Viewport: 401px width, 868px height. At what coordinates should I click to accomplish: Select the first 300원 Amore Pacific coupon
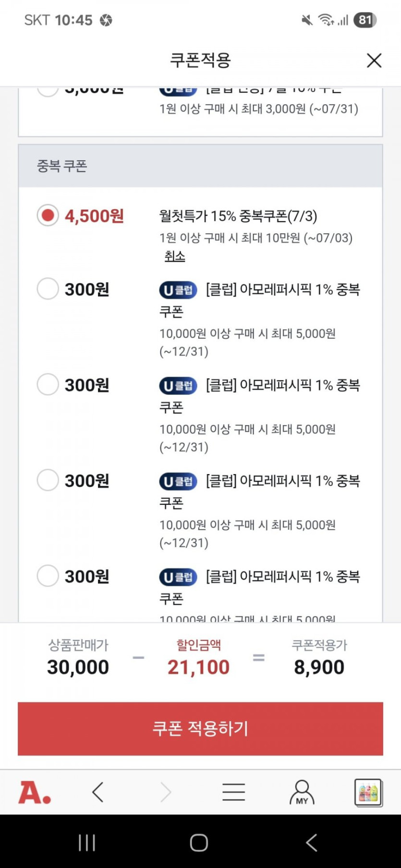(48, 289)
